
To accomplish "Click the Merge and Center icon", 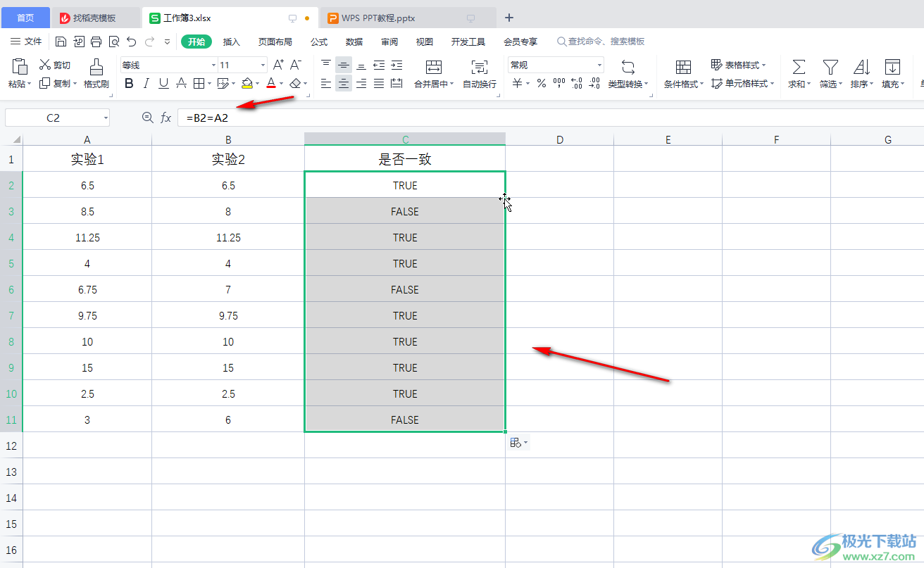I will coord(434,67).
